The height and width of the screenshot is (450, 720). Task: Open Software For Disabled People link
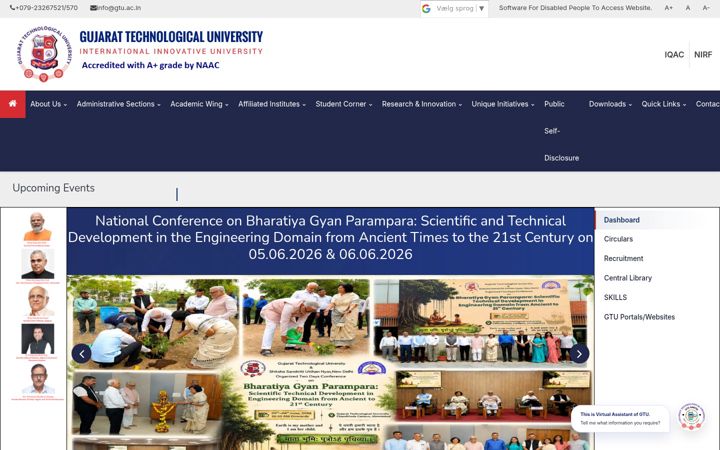coord(575,8)
